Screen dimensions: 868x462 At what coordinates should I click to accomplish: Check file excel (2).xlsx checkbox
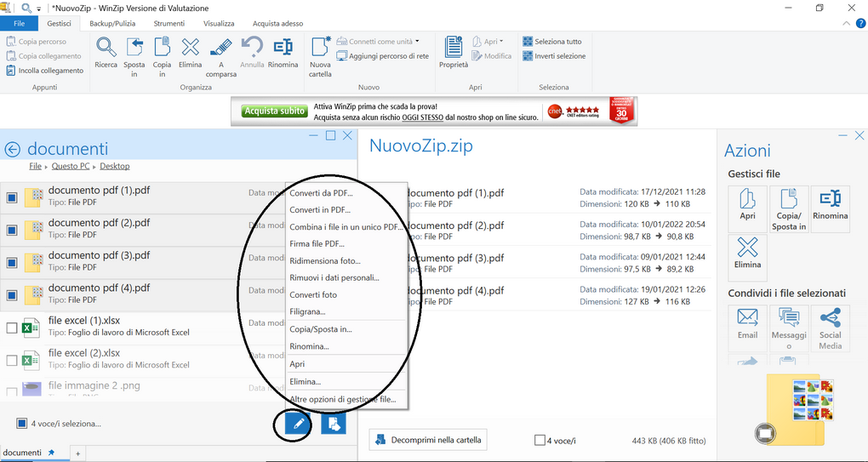tap(12, 361)
